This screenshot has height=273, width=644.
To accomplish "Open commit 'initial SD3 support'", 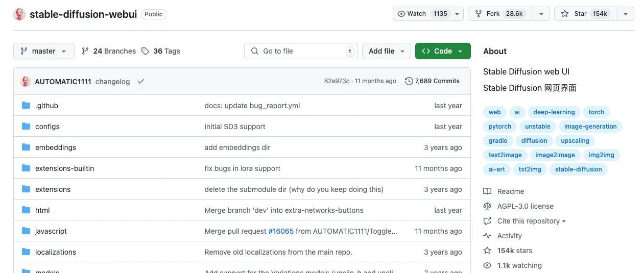I will (x=235, y=127).
